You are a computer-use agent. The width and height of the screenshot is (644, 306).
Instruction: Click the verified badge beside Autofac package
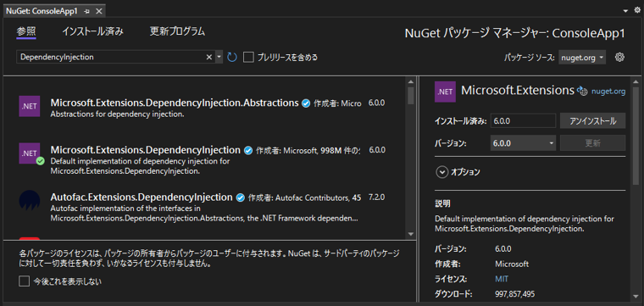pos(241,198)
